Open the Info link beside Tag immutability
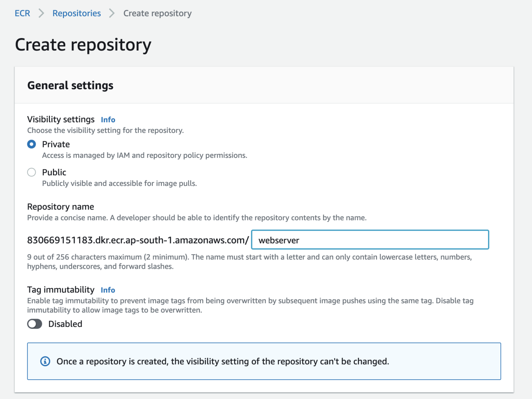The height and width of the screenshot is (399, 532). click(x=108, y=290)
